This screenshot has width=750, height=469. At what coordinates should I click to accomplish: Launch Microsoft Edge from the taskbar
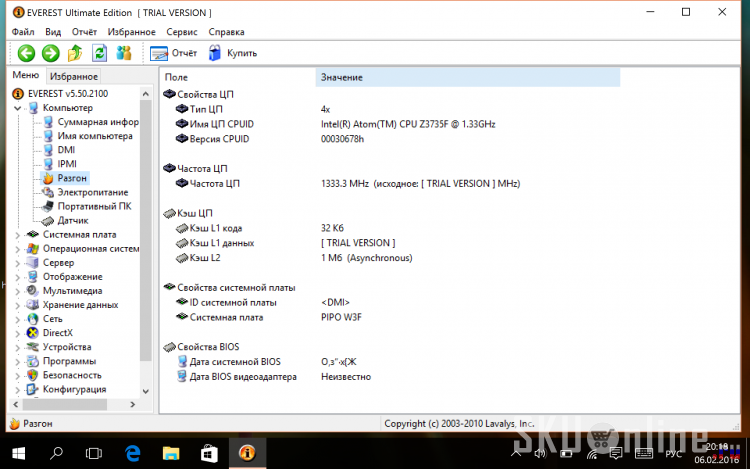pyautogui.click(x=132, y=453)
